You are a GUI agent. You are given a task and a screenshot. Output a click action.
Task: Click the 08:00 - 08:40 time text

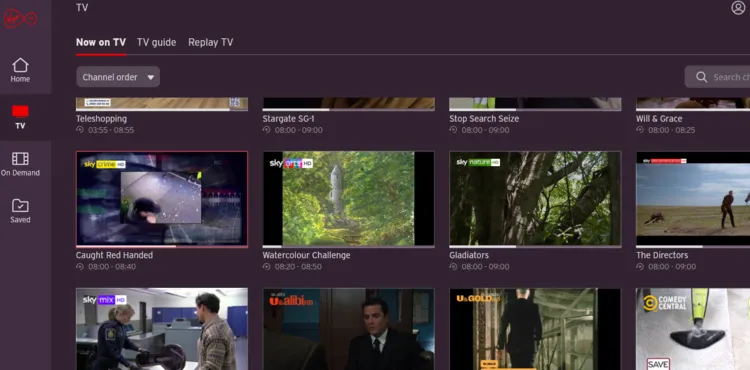point(112,267)
